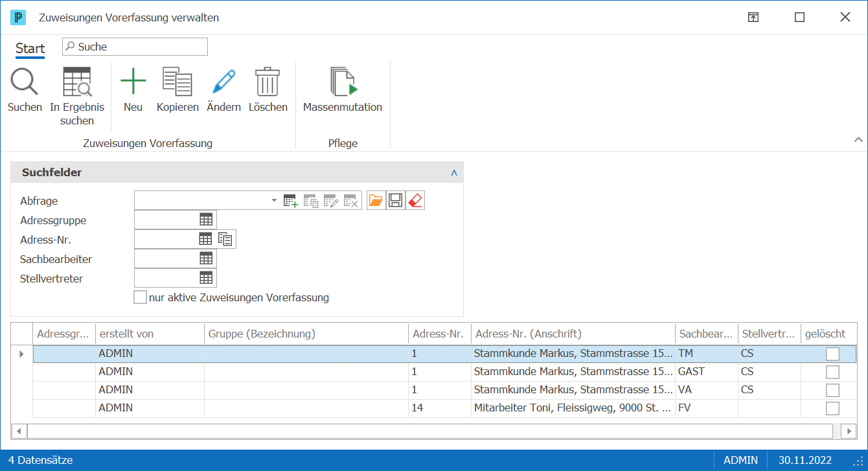Image resolution: width=868 pixels, height=471 pixels.
Task: Add new query next to Abfrage
Action: point(291,201)
